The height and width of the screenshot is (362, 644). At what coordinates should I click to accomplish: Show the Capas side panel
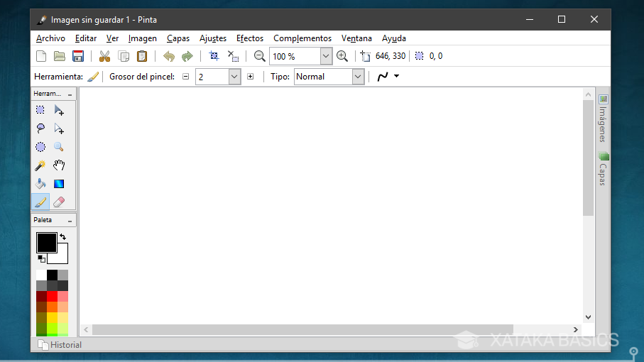(603, 169)
